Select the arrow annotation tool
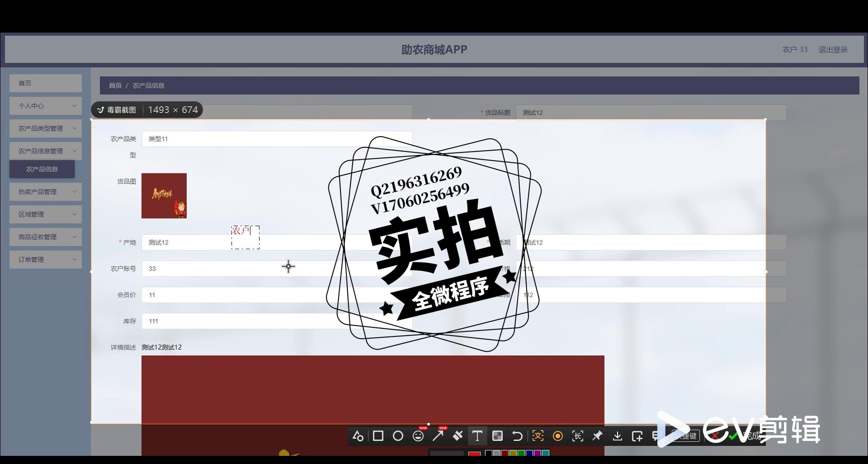Viewport: 868px width, 464px height. click(438, 436)
